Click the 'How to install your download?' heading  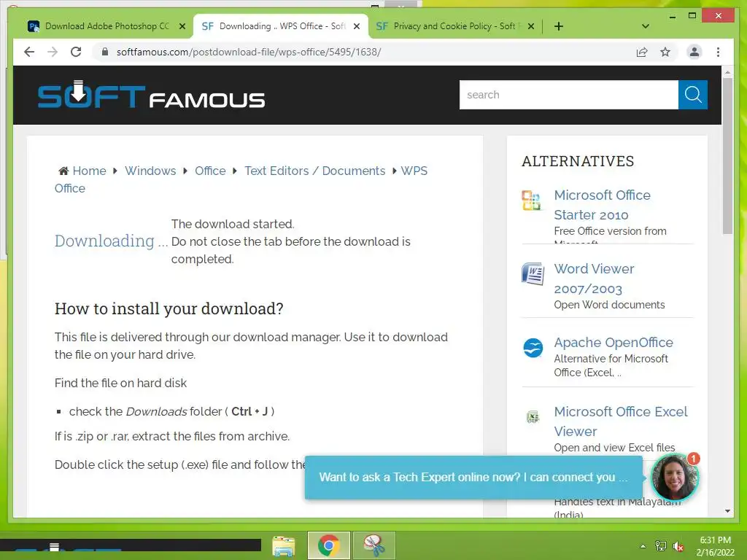(169, 308)
